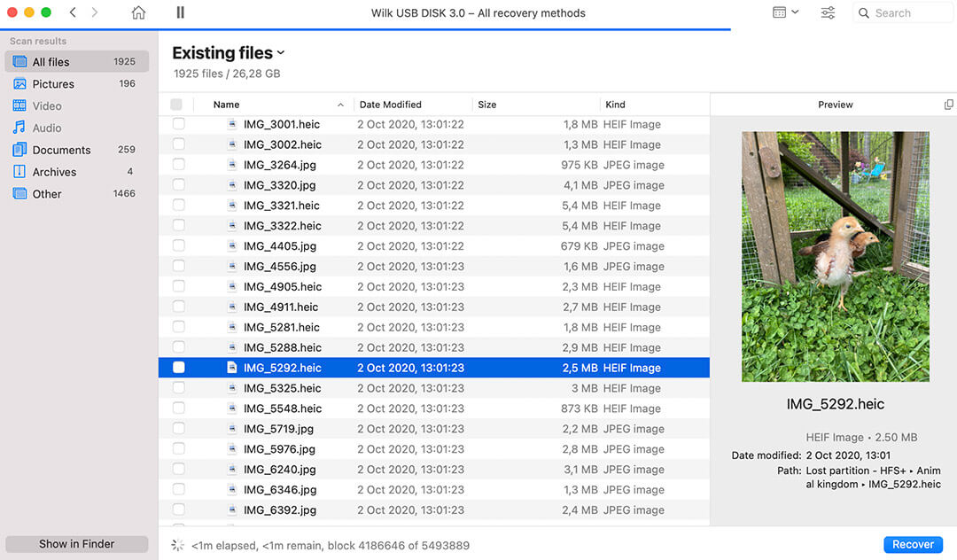Pause the scan
The image size is (957, 560).
coord(180,12)
